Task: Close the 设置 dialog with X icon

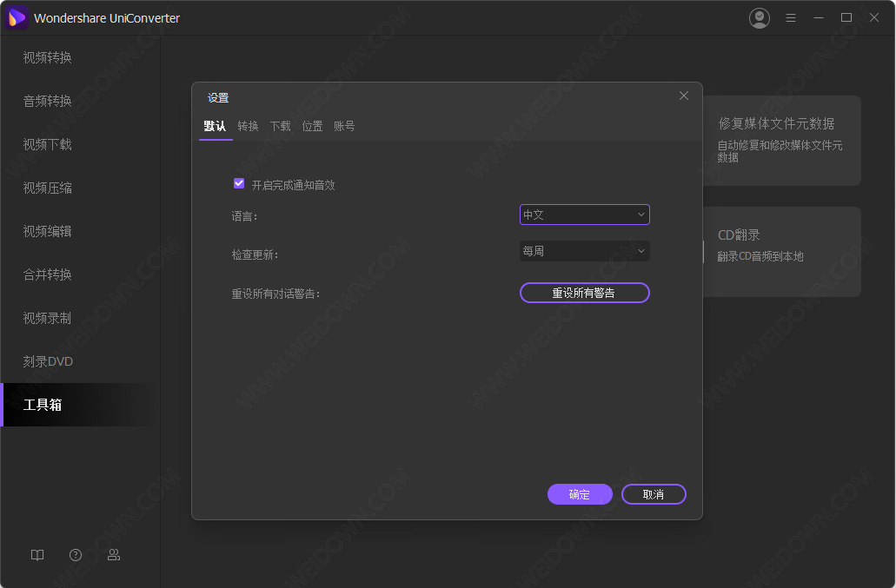Action: (x=684, y=96)
